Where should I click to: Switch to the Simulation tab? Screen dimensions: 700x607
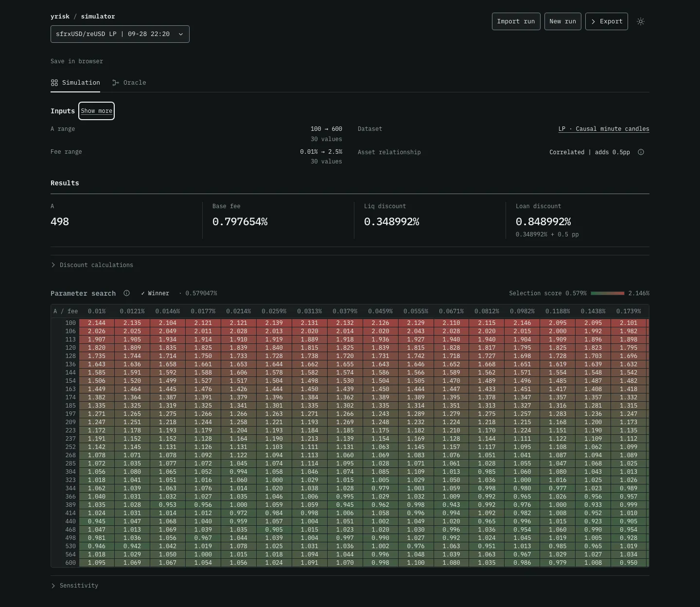pyautogui.click(x=75, y=83)
